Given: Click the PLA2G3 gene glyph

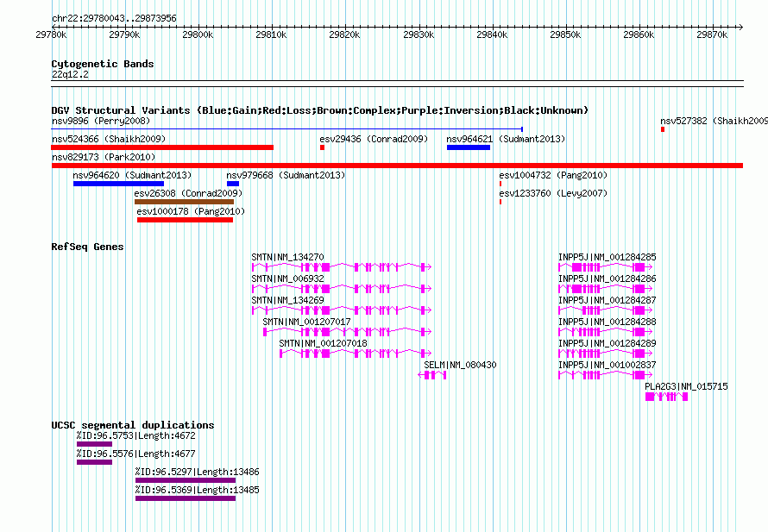Looking at the screenshot, I should (667, 397).
